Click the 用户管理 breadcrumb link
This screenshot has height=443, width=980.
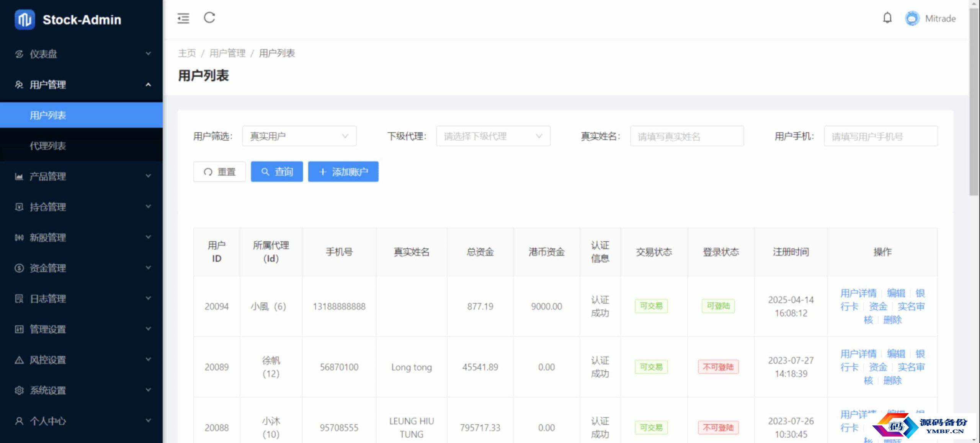[227, 53]
